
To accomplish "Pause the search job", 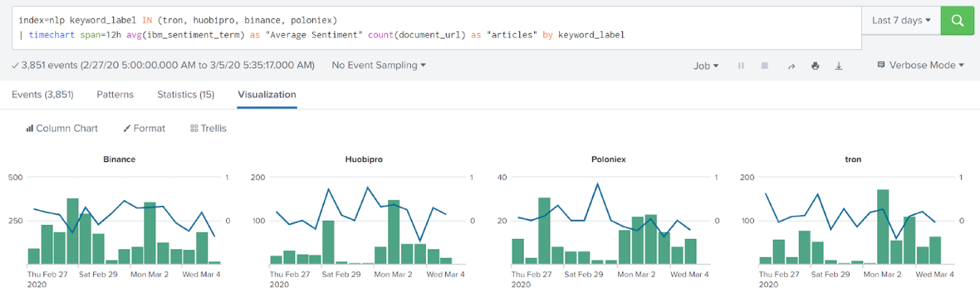I will [741, 65].
